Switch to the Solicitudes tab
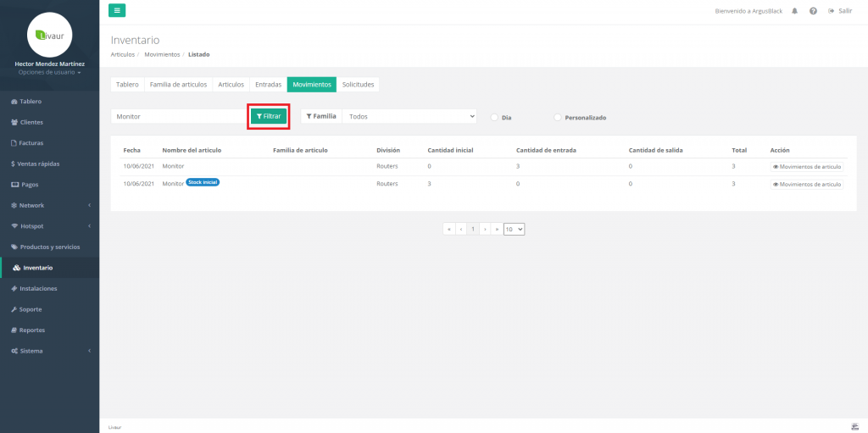This screenshot has width=868, height=433. pyautogui.click(x=358, y=85)
